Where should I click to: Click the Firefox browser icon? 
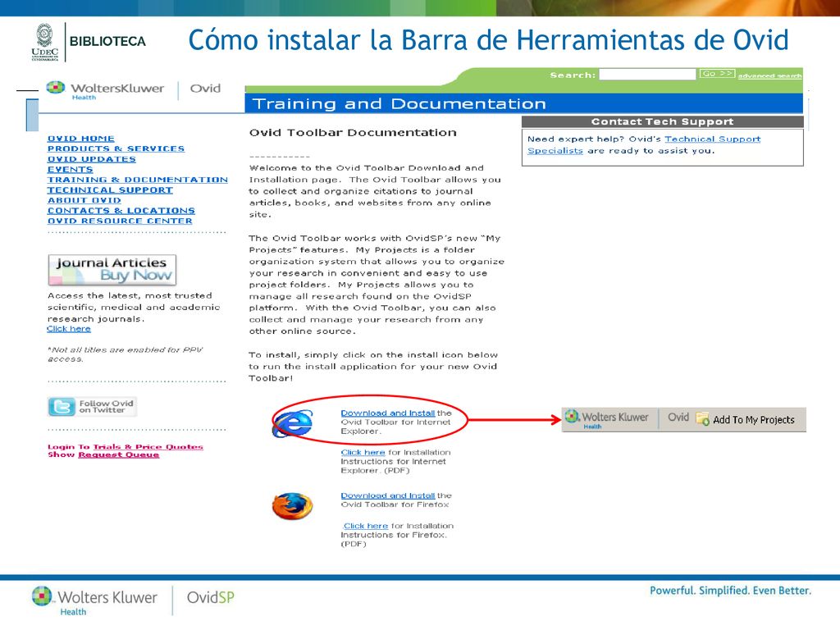tap(293, 506)
